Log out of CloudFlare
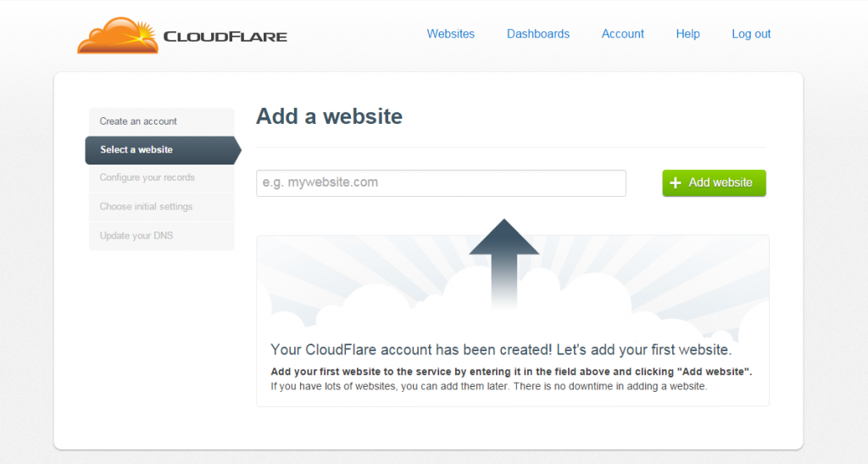The height and width of the screenshot is (464, 868). pyautogui.click(x=751, y=34)
